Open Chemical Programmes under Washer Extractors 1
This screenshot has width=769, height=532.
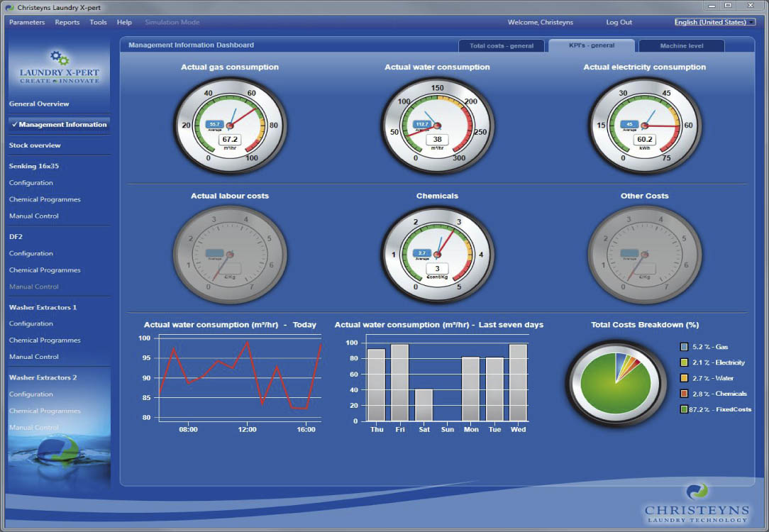(x=45, y=340)
